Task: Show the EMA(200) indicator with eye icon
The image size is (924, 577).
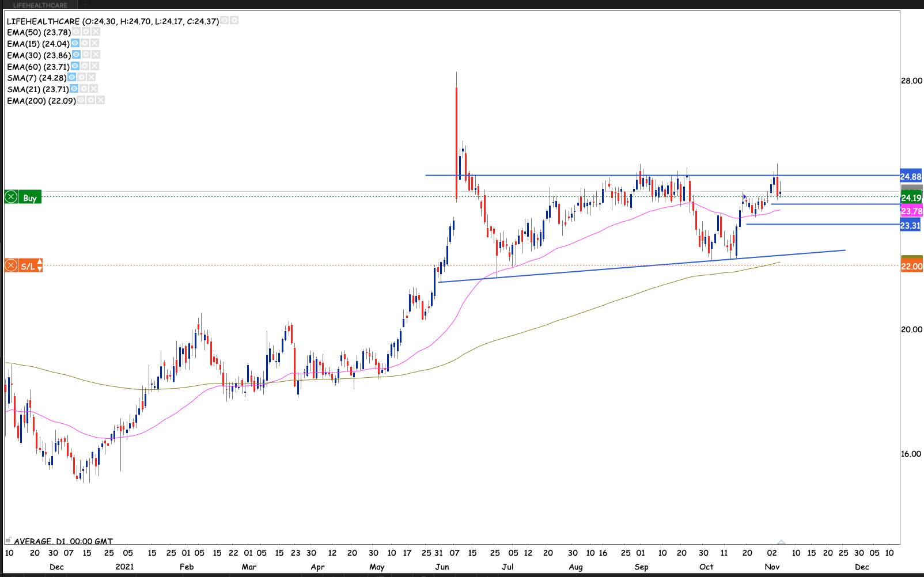Action: coord(81,100)
